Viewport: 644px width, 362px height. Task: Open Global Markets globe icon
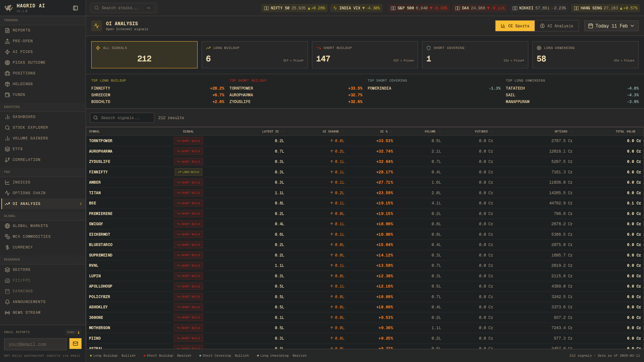pos(7,226)
